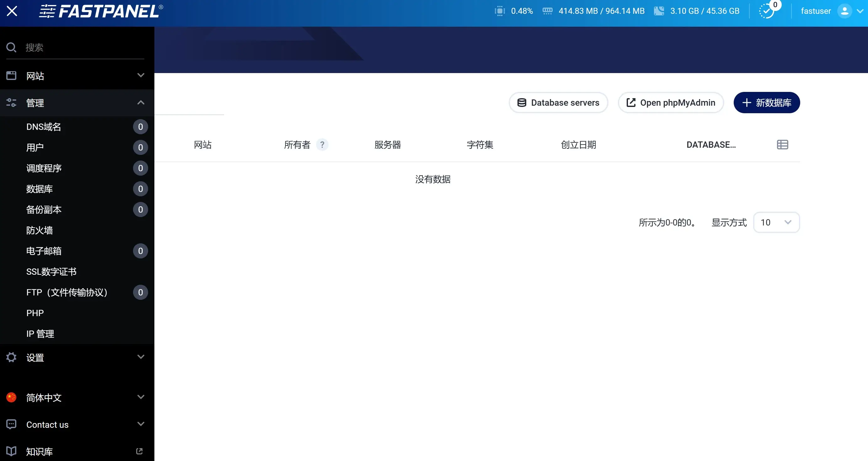The image size is (868, 461).
Task: Click the table layout toggle icon
Action: click(782, 145)
